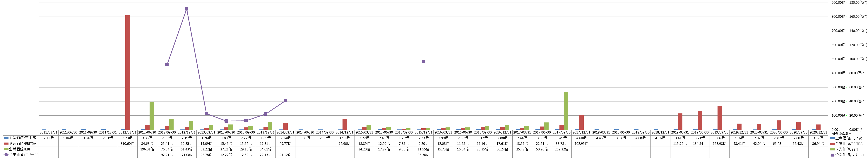
Task: Click the 196.01倍 EBIT cell
Action: tap(147, 149)
